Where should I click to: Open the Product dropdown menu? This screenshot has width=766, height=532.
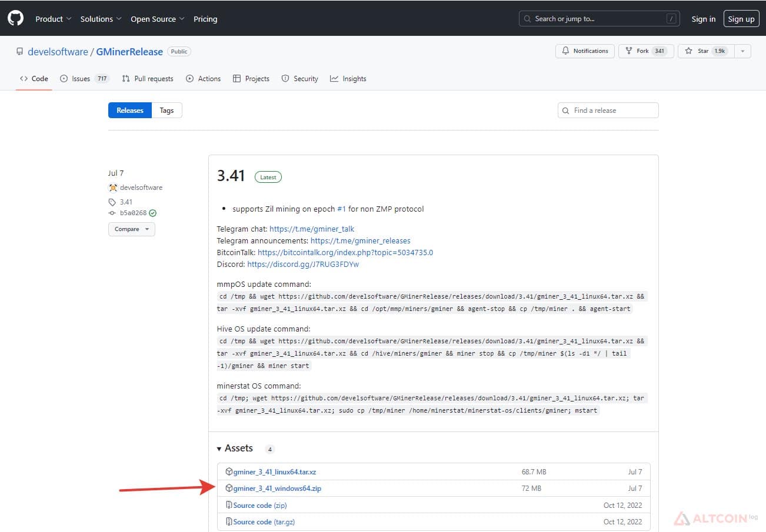[53, 19]
